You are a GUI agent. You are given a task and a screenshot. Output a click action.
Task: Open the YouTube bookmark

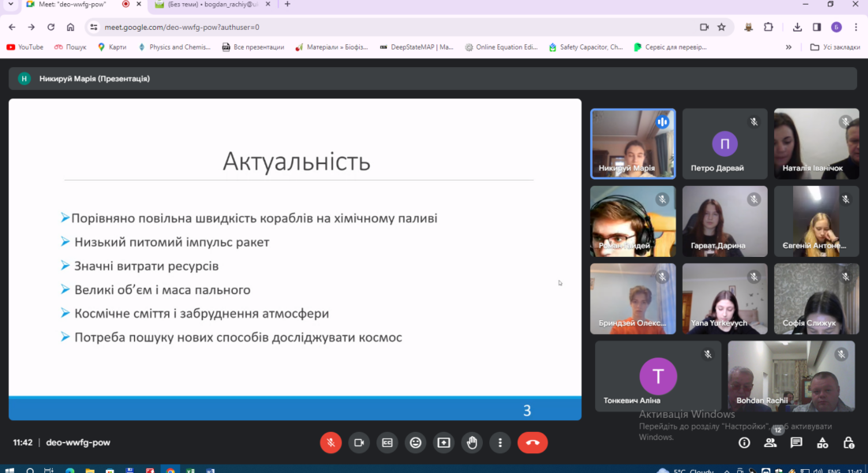point(25,47)
